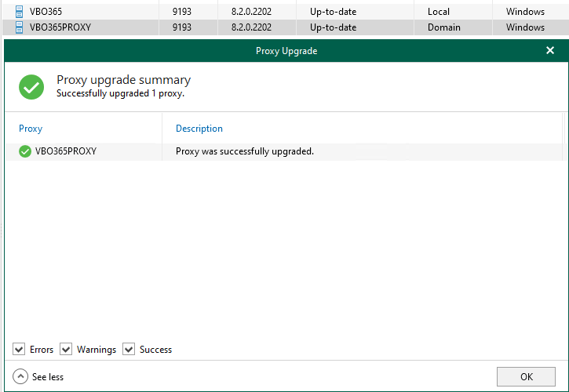Click the large green success checkmark icon
The width and height of the screenshot is (569, 392).
[x=31, y=86]
